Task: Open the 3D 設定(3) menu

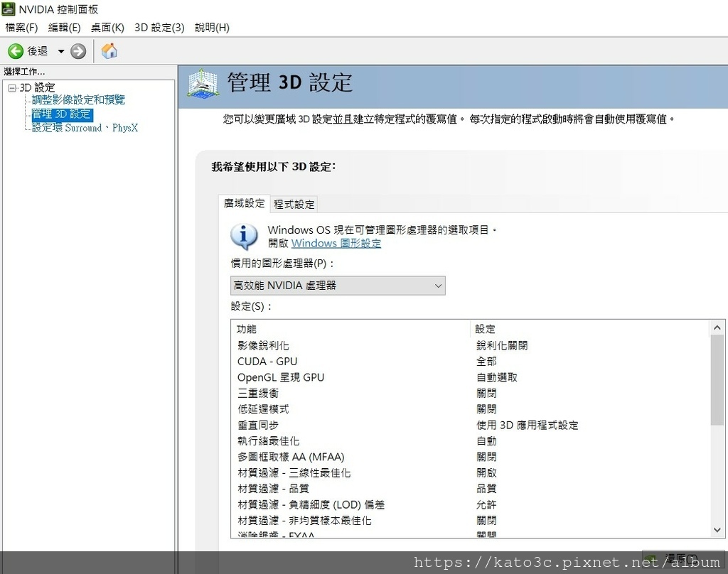Action: click(x=159, y=28)
